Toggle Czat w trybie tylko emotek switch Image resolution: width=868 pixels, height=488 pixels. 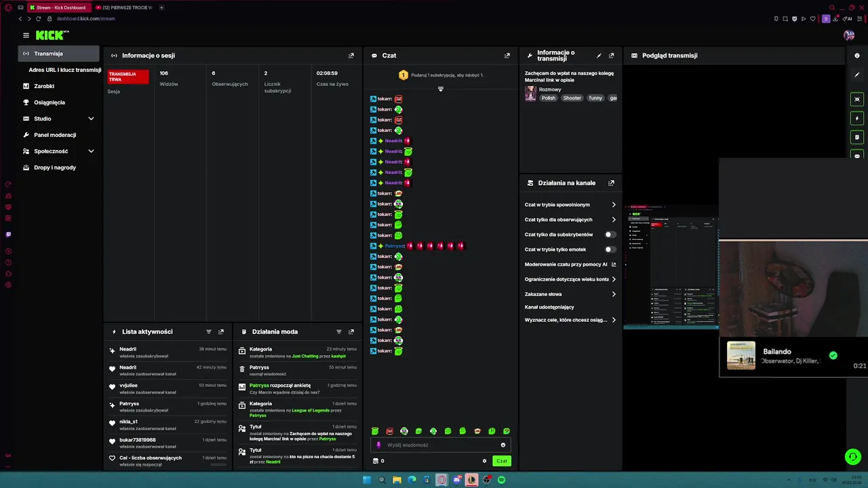point(610,249)
